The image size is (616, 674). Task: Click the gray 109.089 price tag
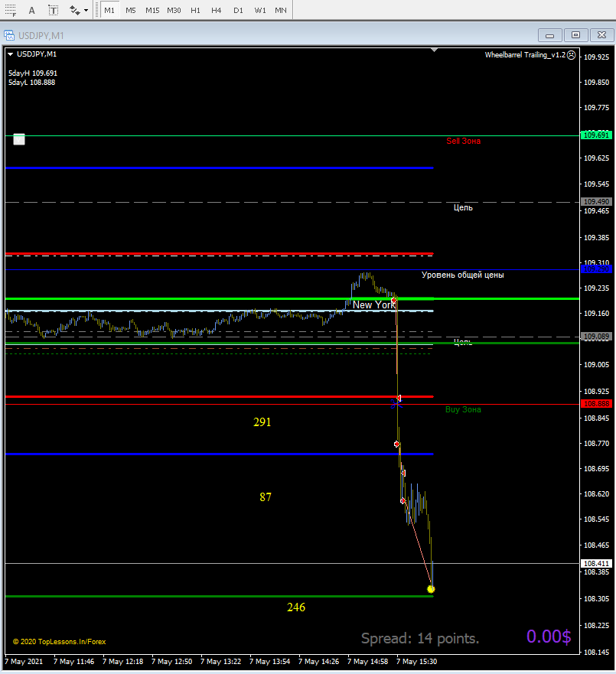point(596,337)
